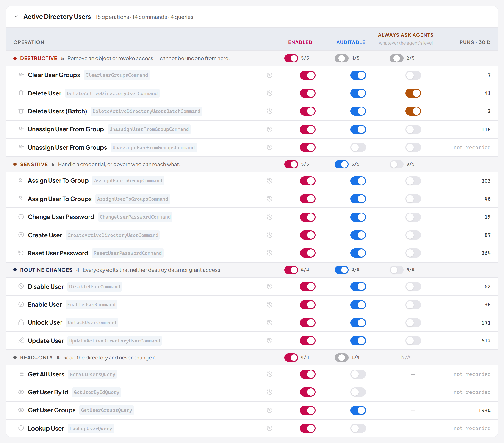
Task: Toggle Destructive group Enabled switch 5/5
Action: [x=291, y=58]
